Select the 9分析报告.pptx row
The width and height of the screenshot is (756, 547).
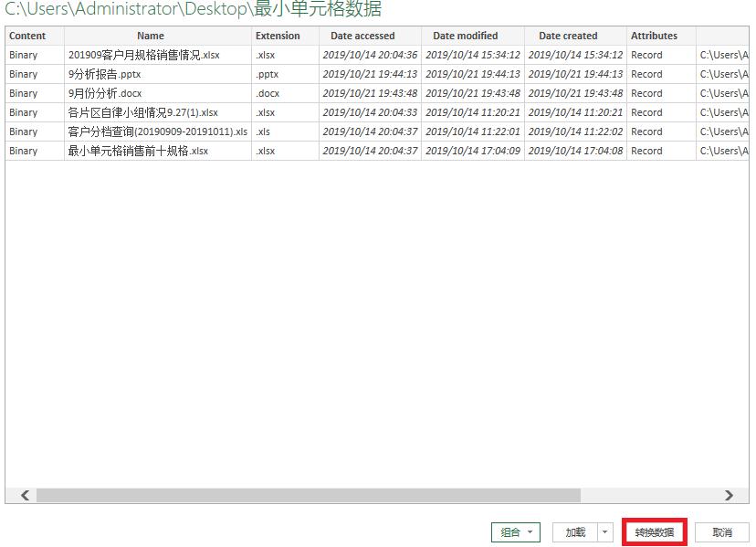tap(150, 74)
